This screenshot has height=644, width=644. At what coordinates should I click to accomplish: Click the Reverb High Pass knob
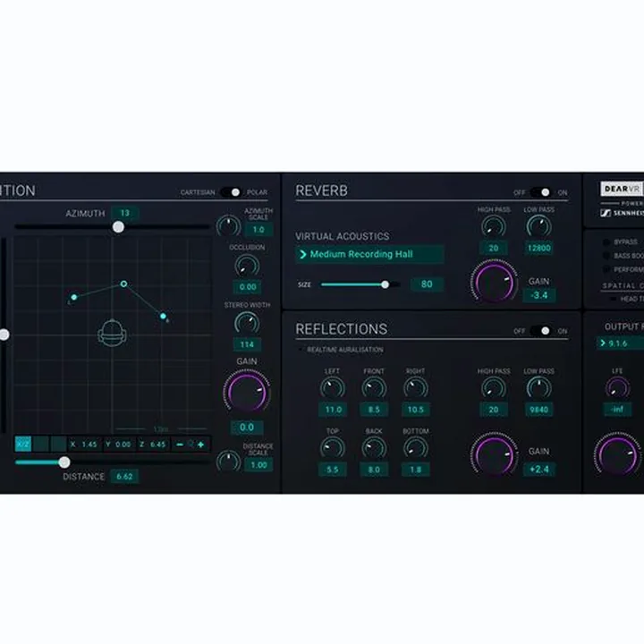[x=493, y=226]
